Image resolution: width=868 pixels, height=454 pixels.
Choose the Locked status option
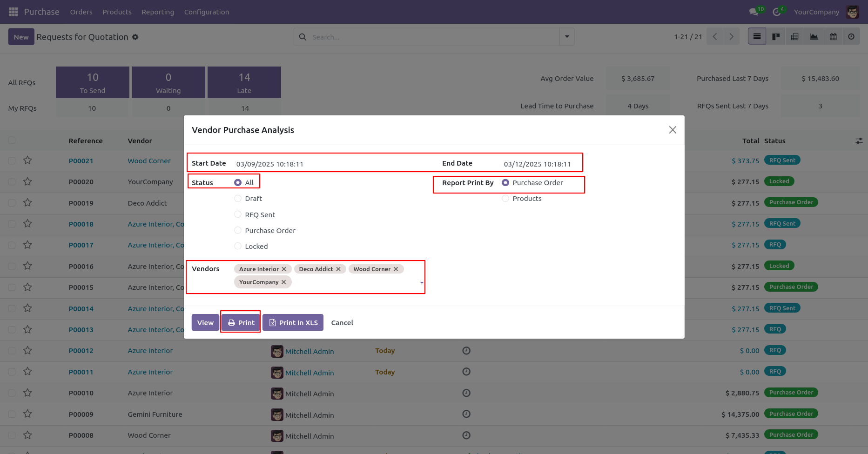coord(238,246)
